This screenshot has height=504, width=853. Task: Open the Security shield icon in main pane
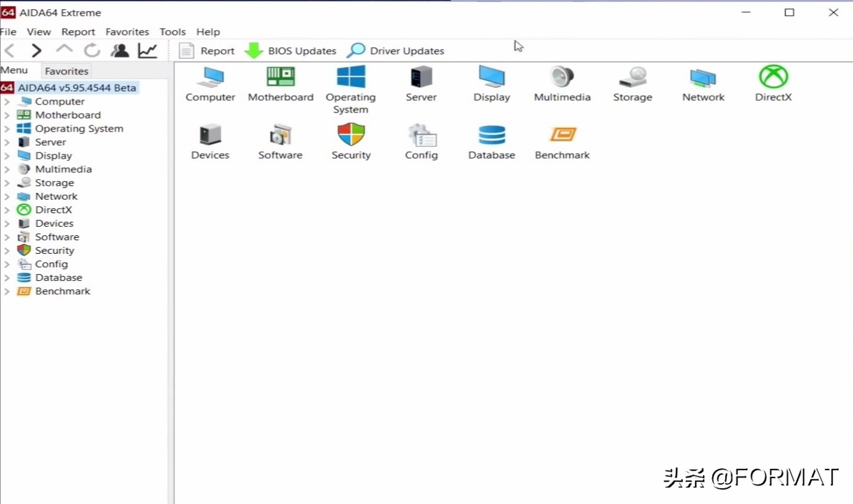click(x=351, y=135)
